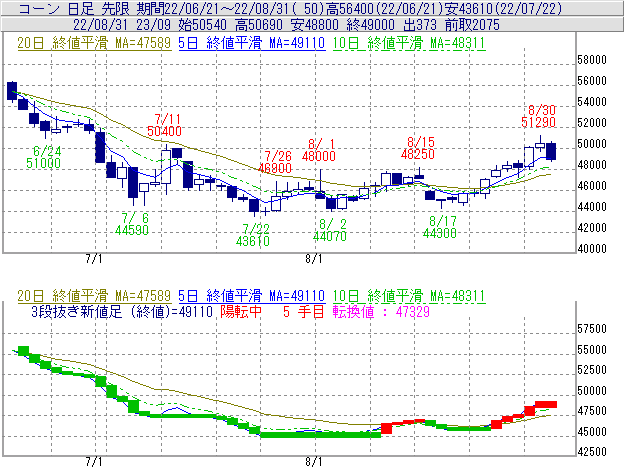This screenshot has height=475, width=624.
Task: Click the 50000 axis label in upper chart
Action: click(x=592, y=144)
